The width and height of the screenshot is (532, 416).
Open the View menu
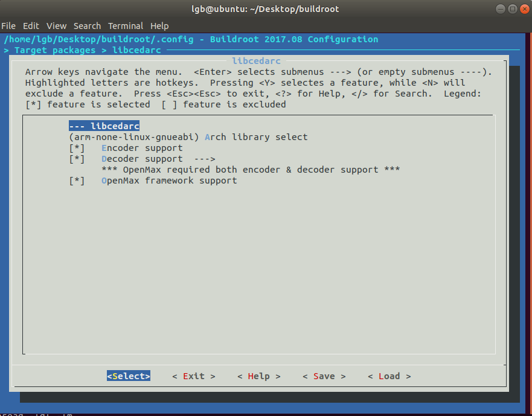(56, 26)
